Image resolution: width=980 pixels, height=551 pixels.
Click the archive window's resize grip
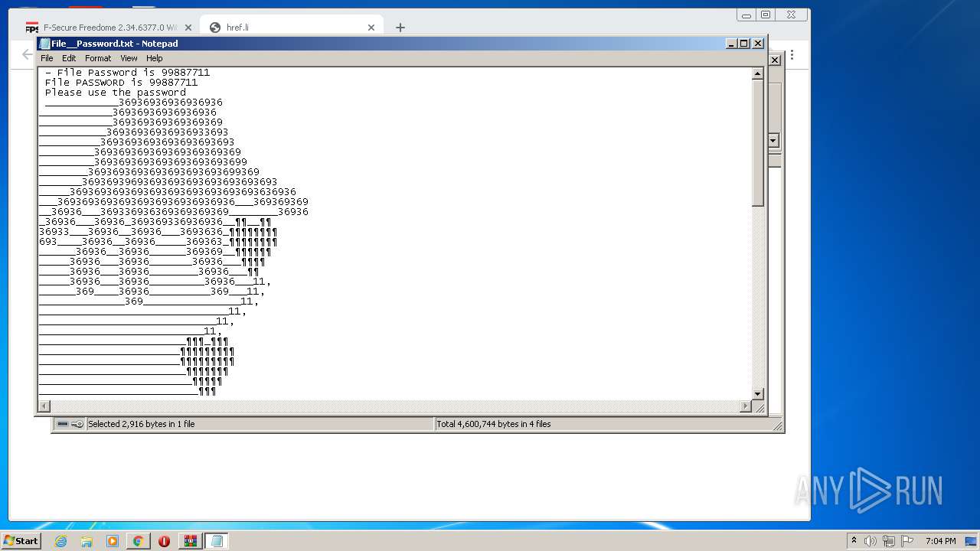pos(777,425)
